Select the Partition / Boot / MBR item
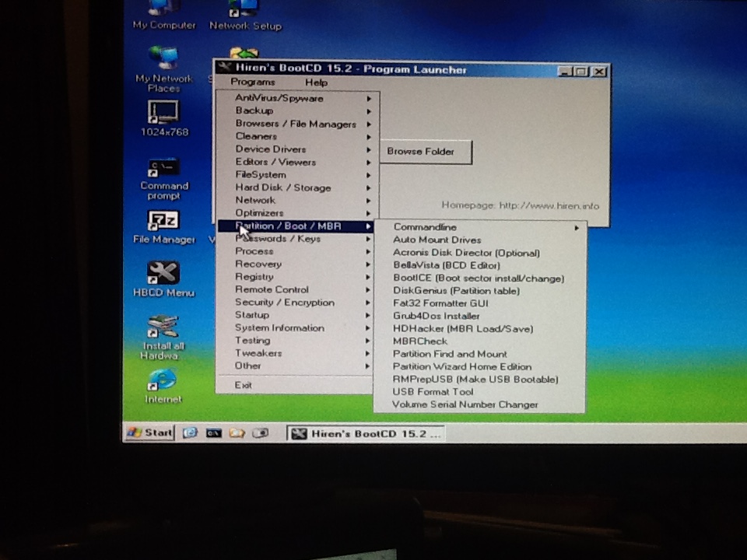This screenshot has height=560, width=747. [x=296, y=226]
